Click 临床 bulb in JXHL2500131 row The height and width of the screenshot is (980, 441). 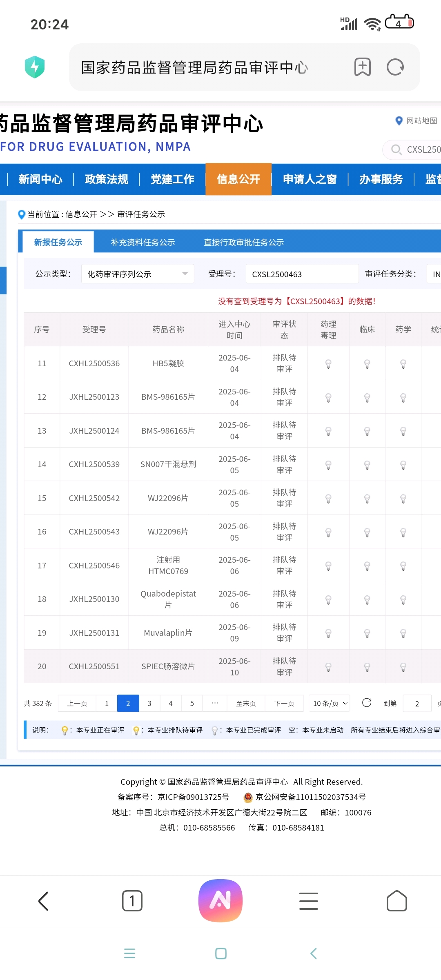click(x=367, y=633)
